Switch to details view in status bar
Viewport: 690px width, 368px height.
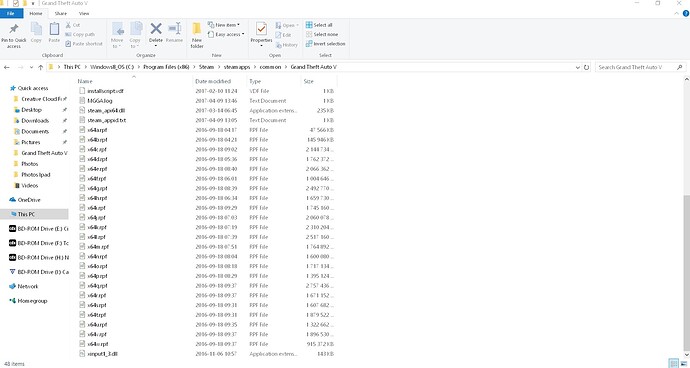click(674, 364)
